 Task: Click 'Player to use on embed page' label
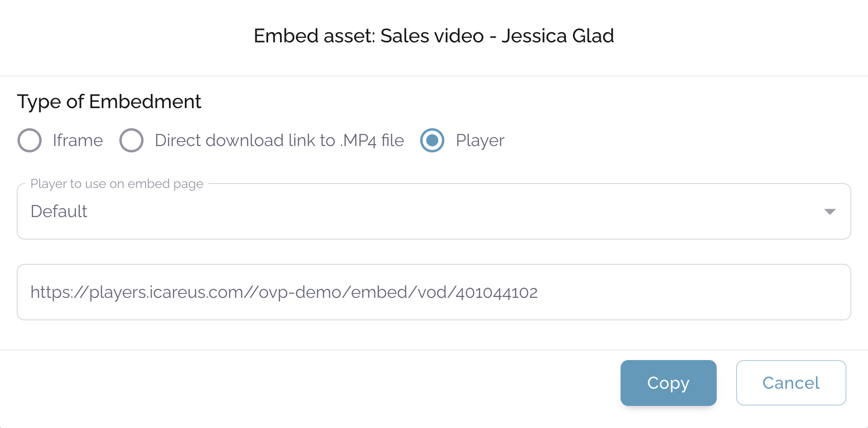(x=117, y=184)
